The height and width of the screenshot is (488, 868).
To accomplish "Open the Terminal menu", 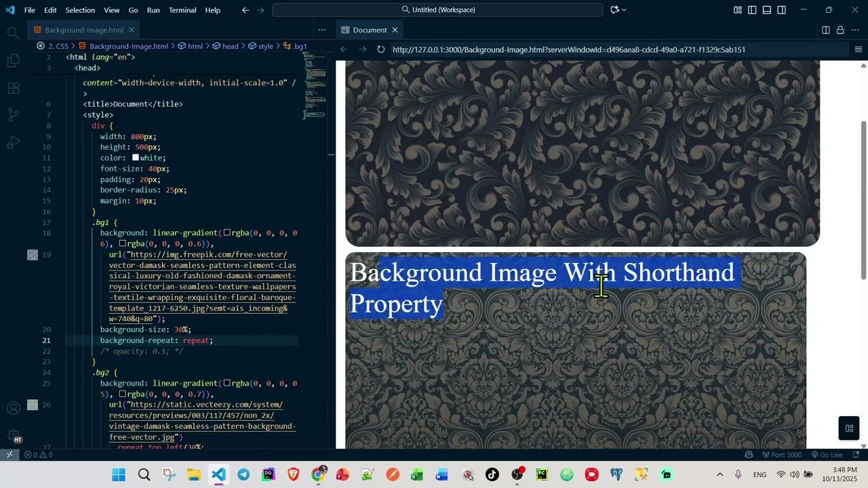I will tap(182, 10).
